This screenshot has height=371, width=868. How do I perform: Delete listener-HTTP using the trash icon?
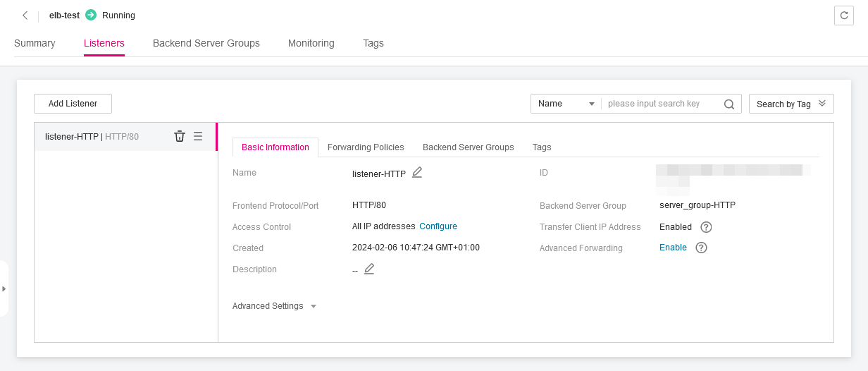180,136
